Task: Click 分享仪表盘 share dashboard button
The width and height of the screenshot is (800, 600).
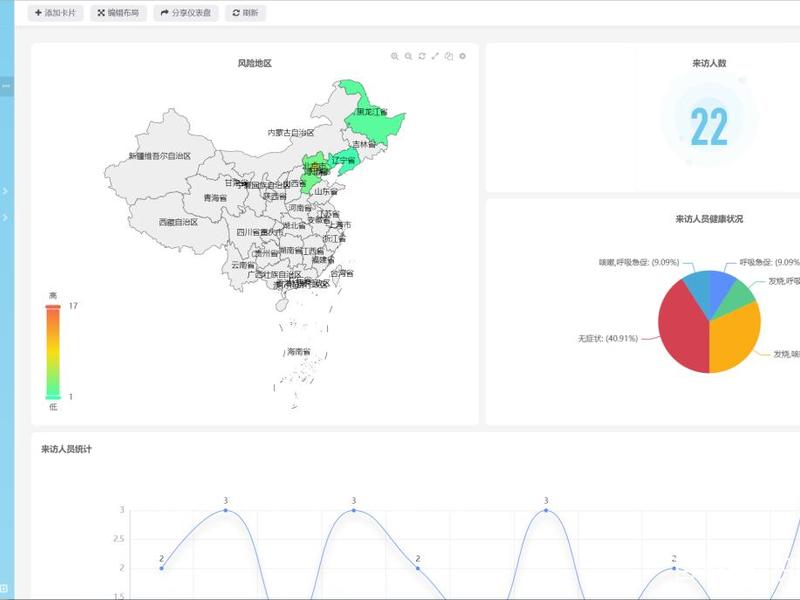Action: (x=186, y=13)
